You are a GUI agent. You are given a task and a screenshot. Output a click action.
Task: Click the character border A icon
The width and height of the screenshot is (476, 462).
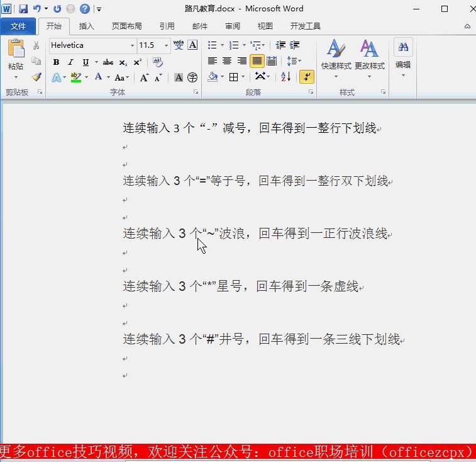[192, 45]
